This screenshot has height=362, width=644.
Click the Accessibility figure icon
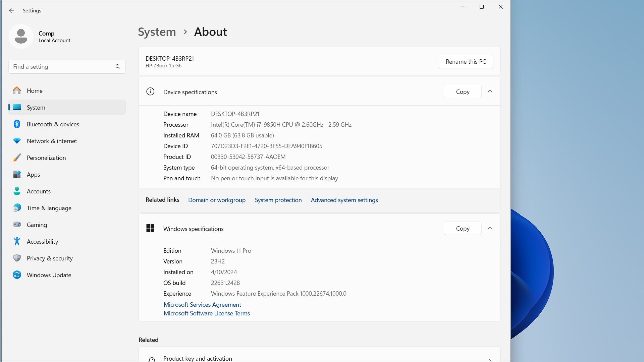17,241
